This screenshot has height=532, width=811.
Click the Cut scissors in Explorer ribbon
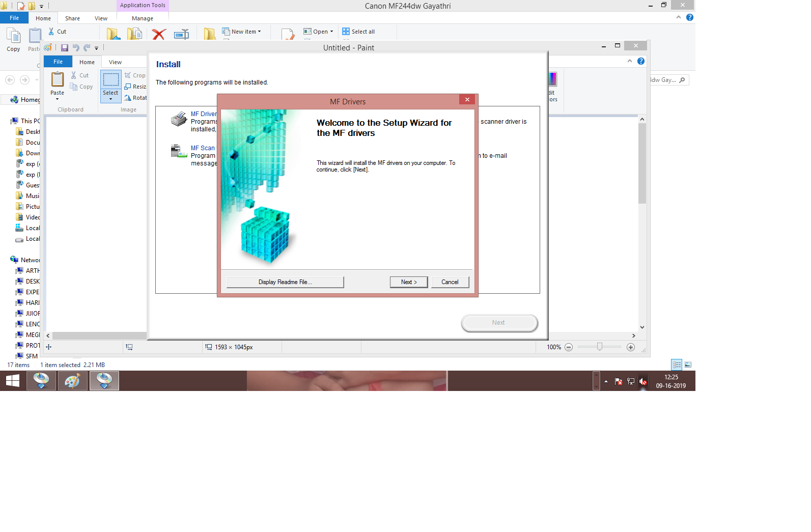coord(51,32)
